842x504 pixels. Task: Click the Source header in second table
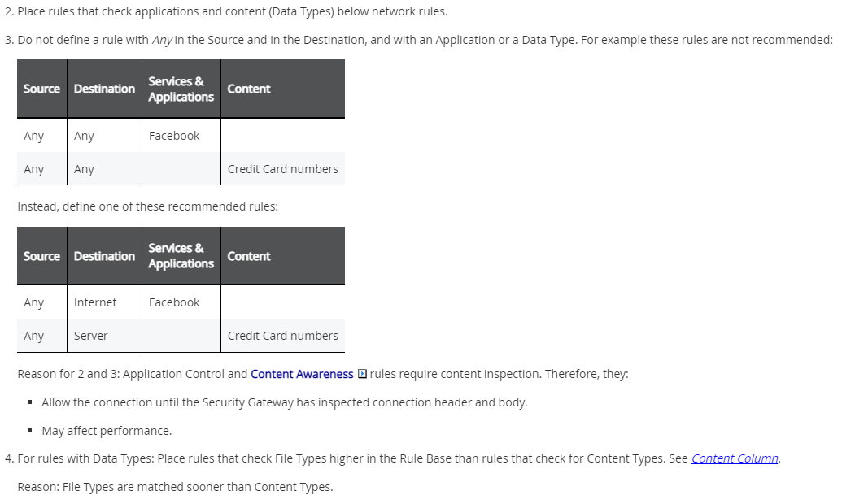(x=41, y=256)
